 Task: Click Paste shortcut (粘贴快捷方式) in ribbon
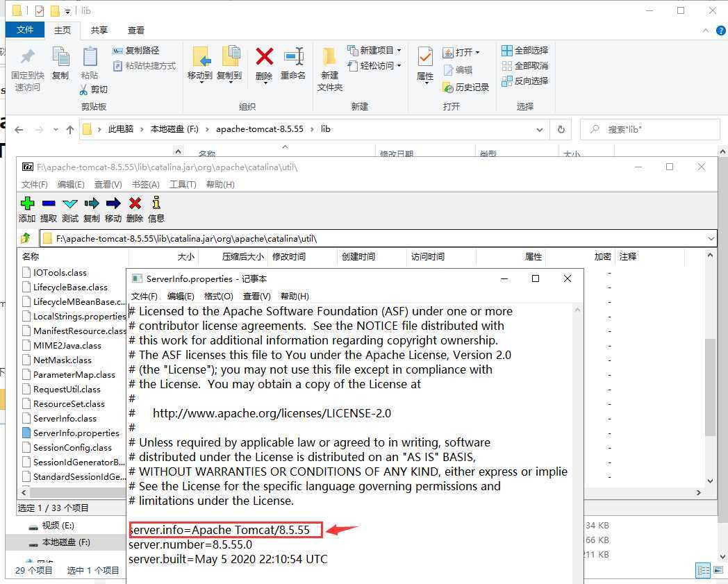[144, 65]
